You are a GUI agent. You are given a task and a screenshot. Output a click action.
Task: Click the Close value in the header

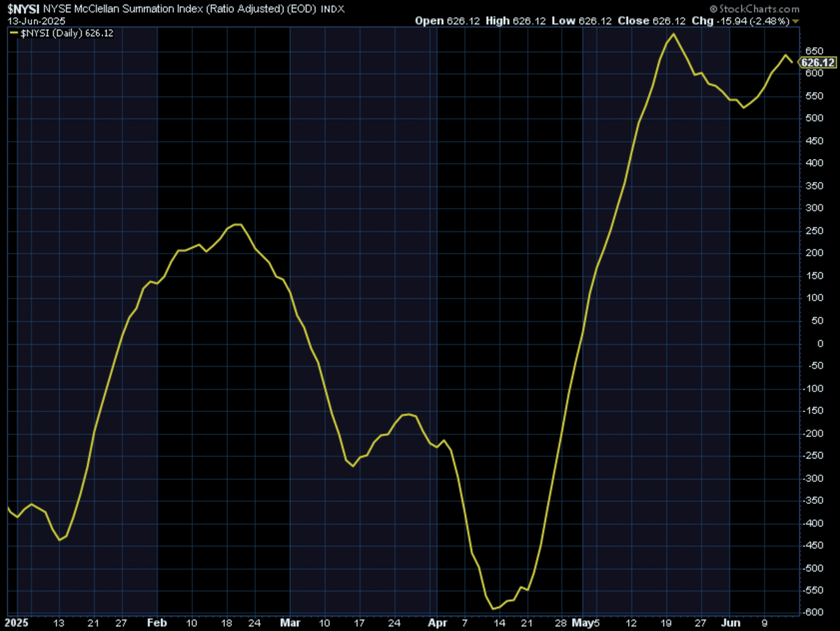click(x=669, y=21)
